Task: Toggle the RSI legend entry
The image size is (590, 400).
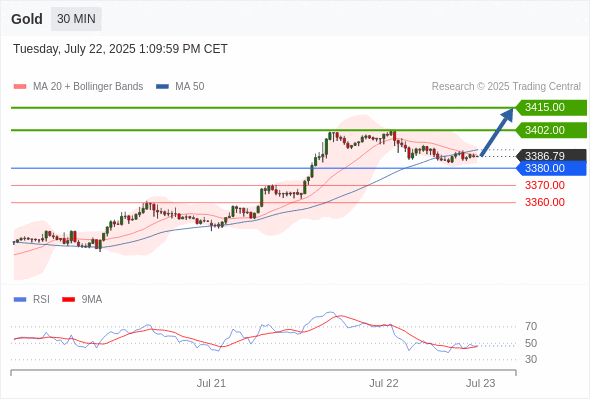Action: coord(32,300)
